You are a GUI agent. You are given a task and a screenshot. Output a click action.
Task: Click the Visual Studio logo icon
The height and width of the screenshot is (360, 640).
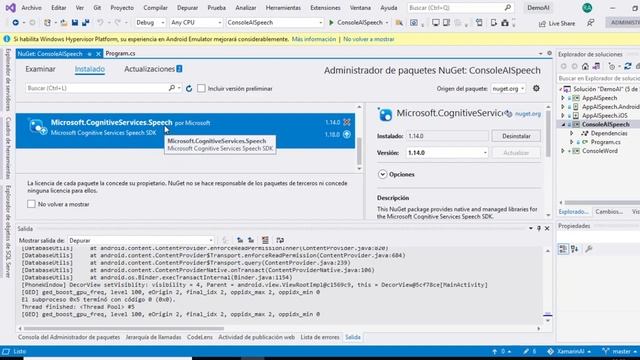[10, 8]
